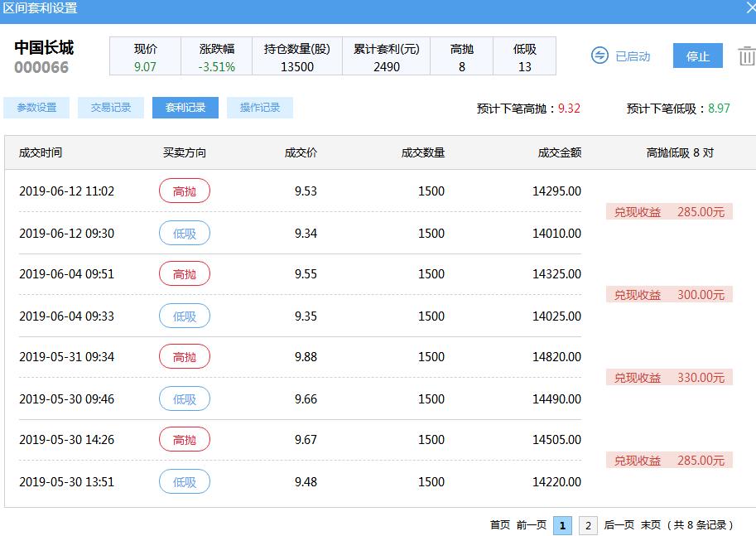The image size is (756, 536).
Task: Click the 低吸 badge dated 2019-05-30 13:51
Action: click(x=184, y=481)
